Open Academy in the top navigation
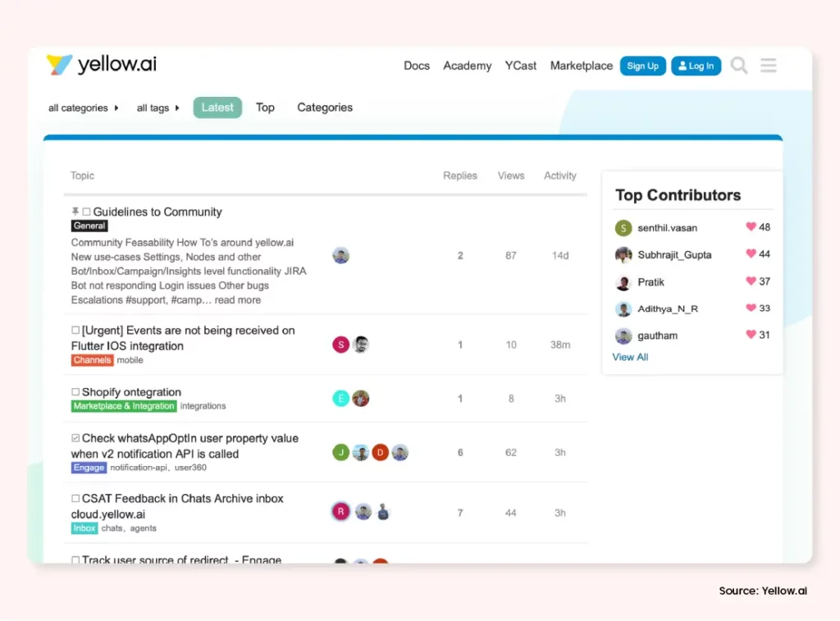The width and height of the screenshot is (840, 621). point(467,66)
